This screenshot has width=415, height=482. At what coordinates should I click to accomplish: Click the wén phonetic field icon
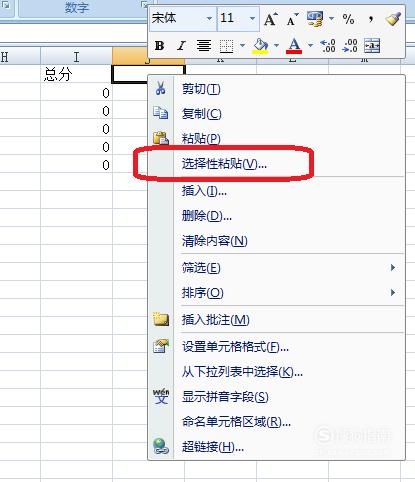pos(161,396)
